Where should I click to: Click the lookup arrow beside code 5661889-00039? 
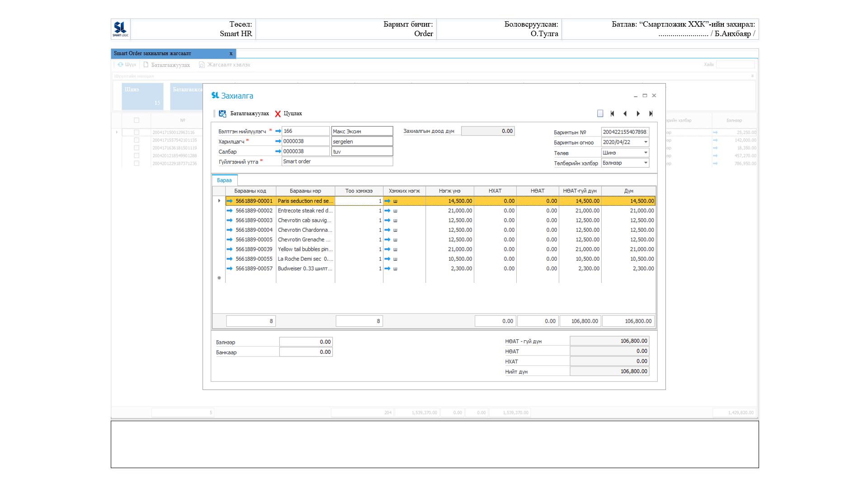click(x=230, y=249)
